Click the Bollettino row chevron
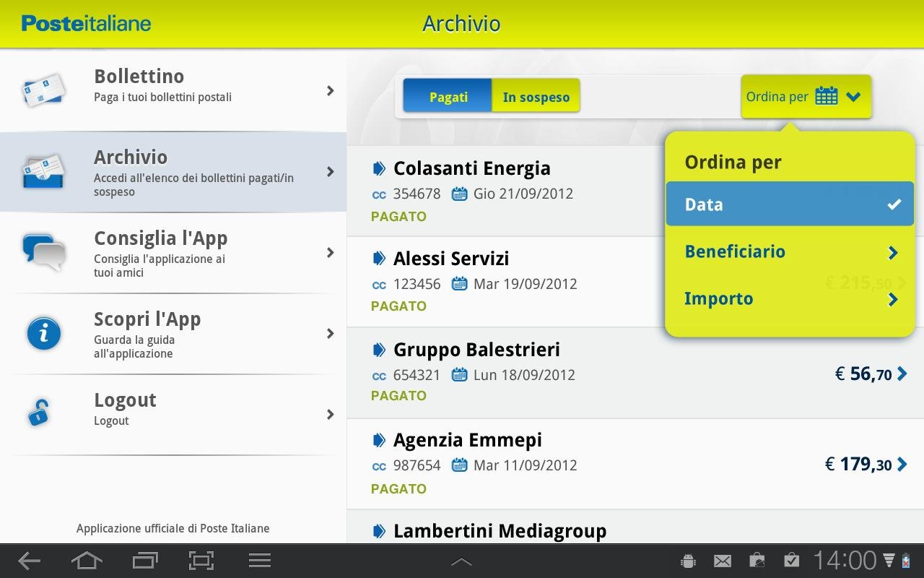924x578 pixels. pos(330,90)
